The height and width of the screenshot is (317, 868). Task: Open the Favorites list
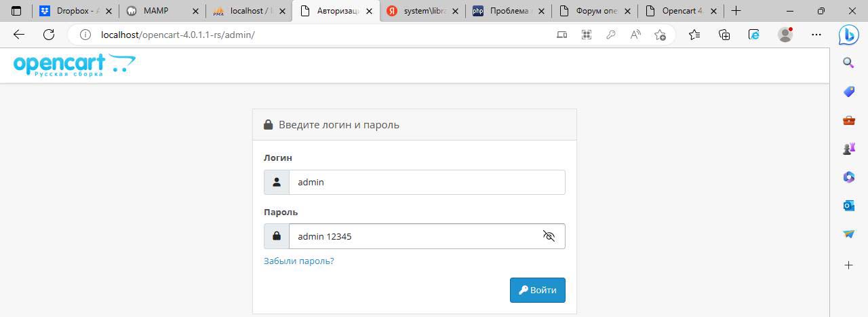click(694, 35)
